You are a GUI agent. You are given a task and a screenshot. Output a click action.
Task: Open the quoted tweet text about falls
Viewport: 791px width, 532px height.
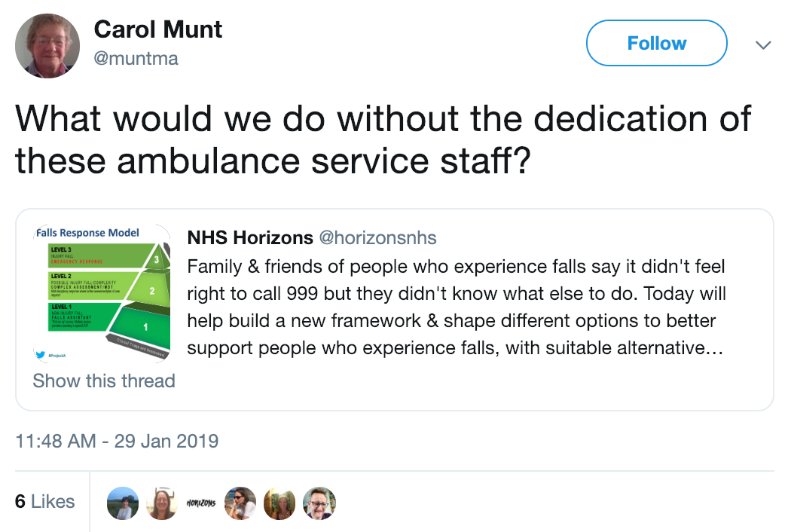coord(456,307)
